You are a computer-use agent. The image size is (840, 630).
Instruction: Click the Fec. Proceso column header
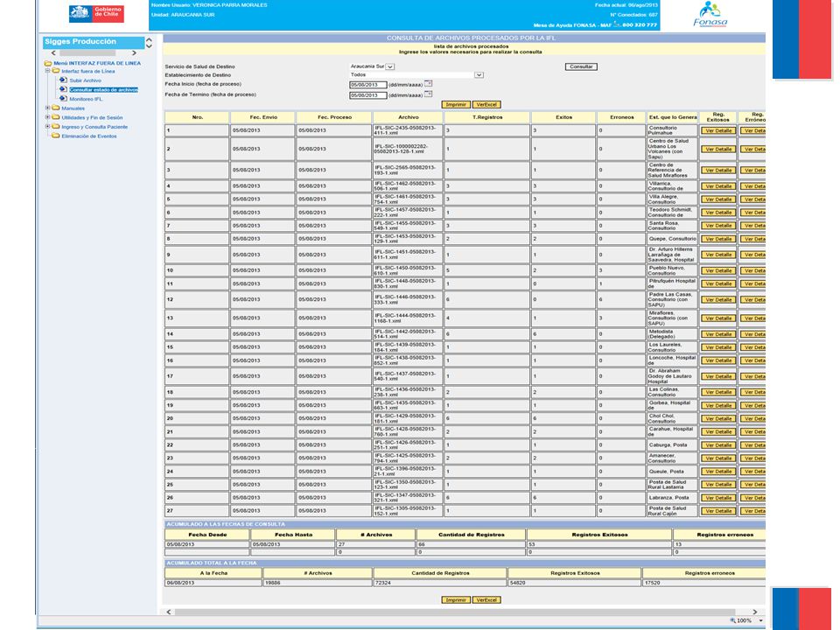[334, 117]
